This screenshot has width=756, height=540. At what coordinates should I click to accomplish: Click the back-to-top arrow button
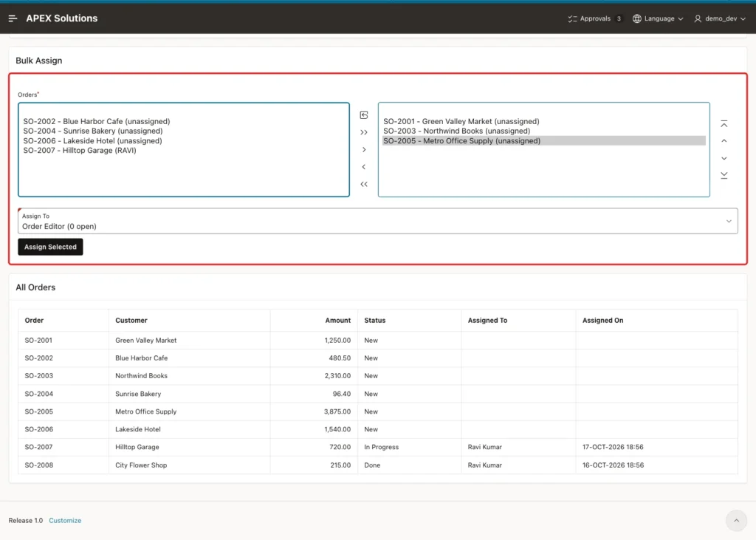coord(736,520)
